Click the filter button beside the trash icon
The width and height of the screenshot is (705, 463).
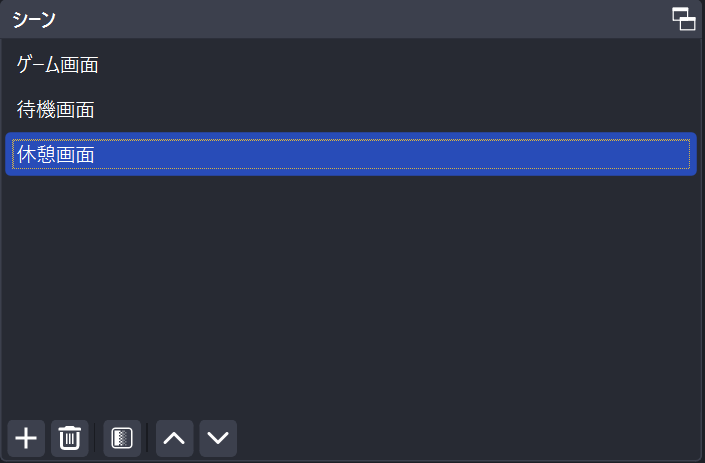[122, 438]
